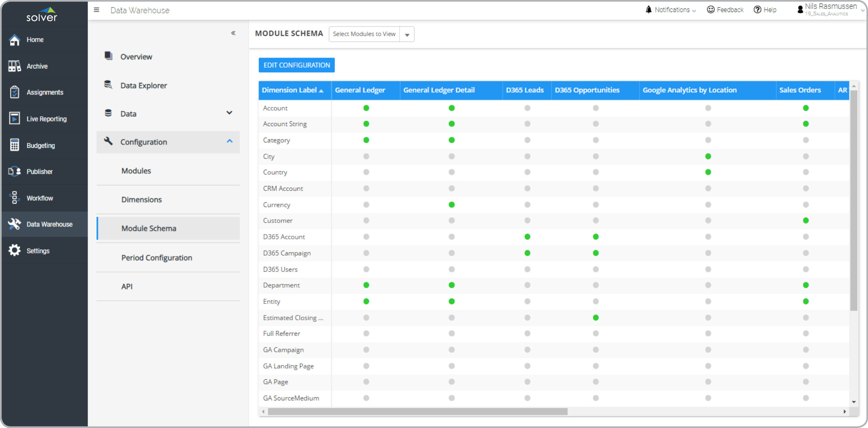Click the user profile icon

click(x=800, y=10)
